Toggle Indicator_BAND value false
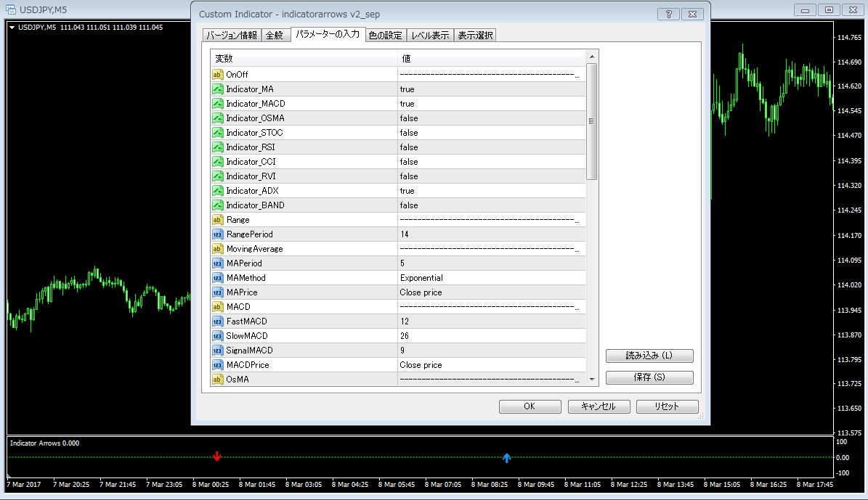Image resolution: width=868 pixels, height=500 pixels. (x=492, y=205)
